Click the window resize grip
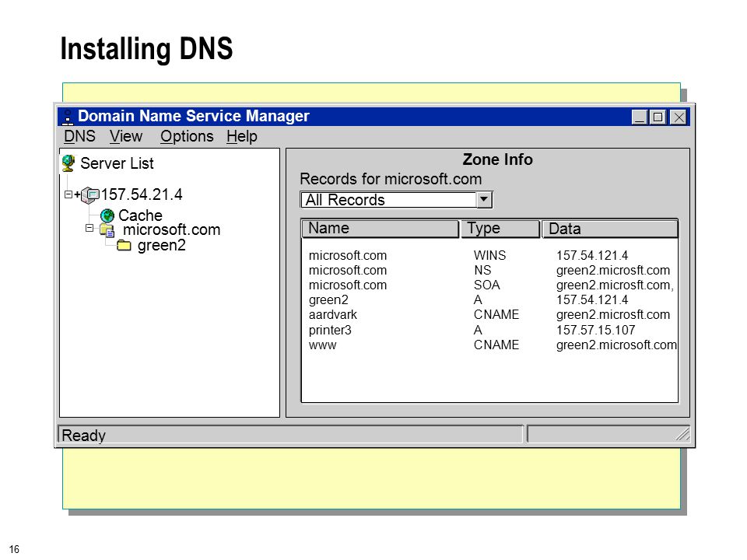The height and width of the screenshot is (560, 747). (682, 434)
